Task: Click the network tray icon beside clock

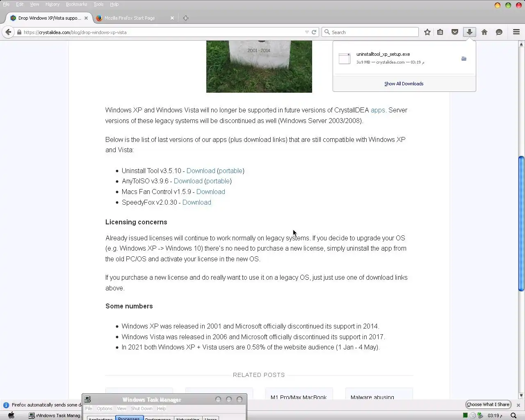Action: (480, 415)
